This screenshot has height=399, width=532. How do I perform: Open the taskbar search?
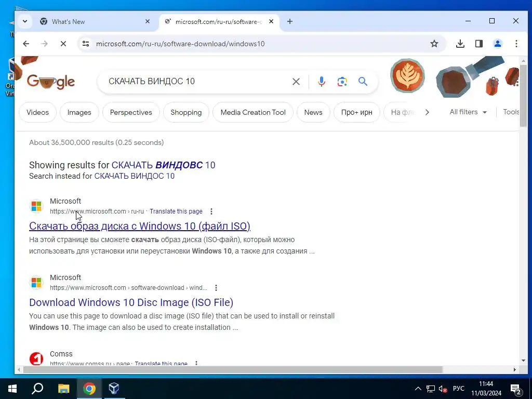[x=37, y=389]
